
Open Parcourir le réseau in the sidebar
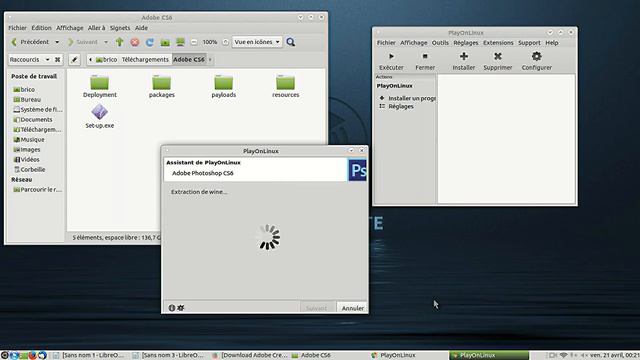click(38, 189)
